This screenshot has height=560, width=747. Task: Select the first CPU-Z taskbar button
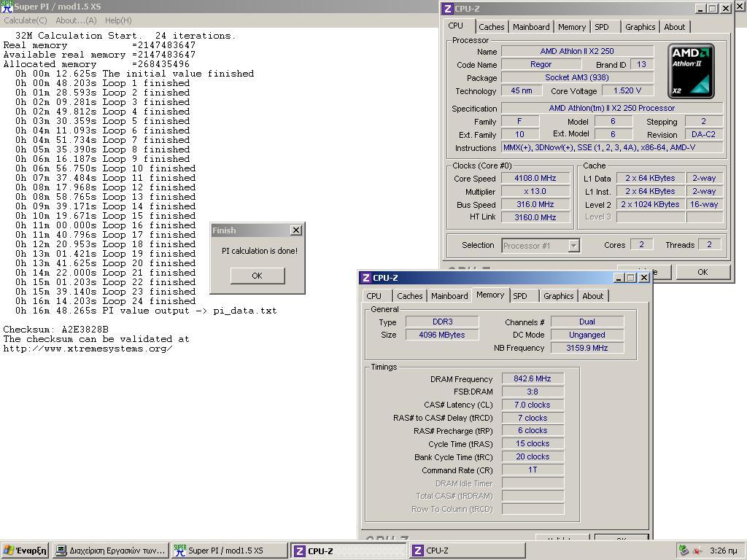(349, 551)
